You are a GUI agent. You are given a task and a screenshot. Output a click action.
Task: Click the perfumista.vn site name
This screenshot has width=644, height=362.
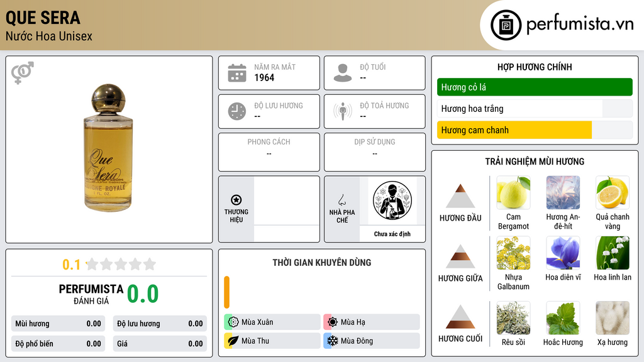(580, 25)
